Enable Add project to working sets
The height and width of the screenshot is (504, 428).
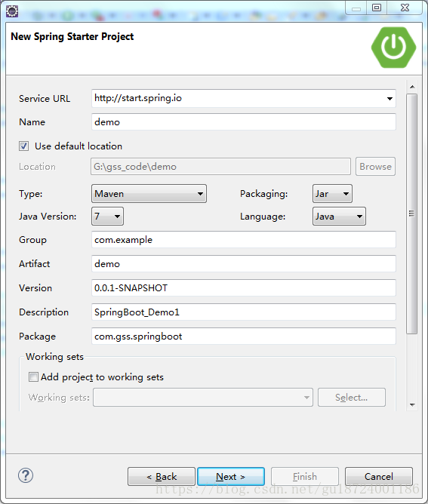pyautogui.click(x=33, y=376)
